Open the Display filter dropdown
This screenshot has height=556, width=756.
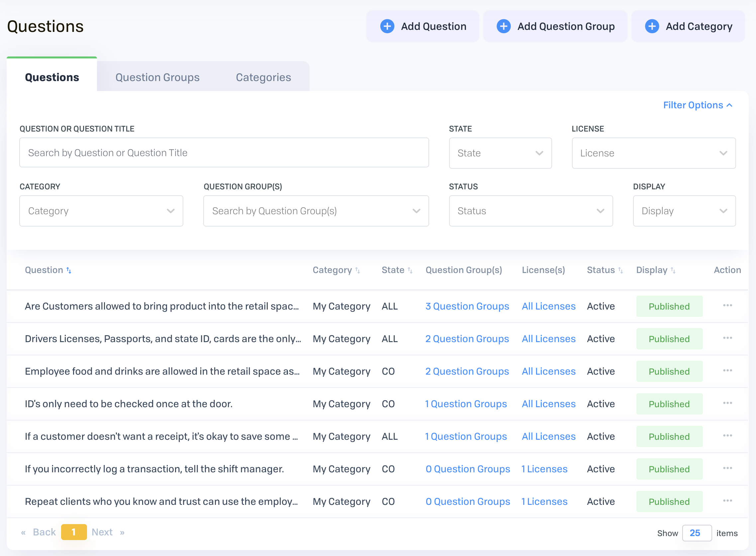point(684,211)
